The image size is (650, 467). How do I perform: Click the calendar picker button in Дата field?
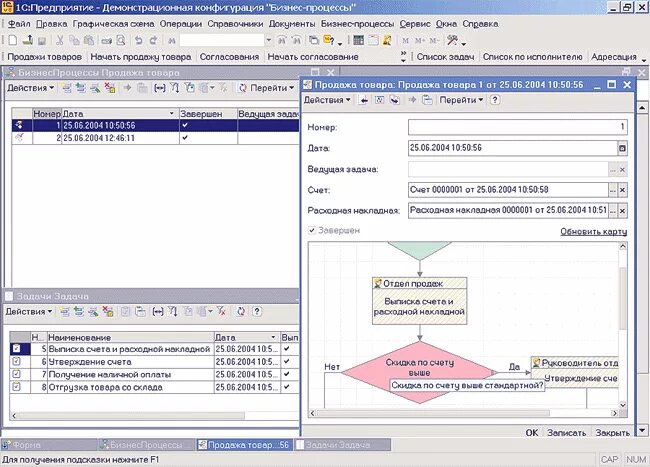[622, 148]
